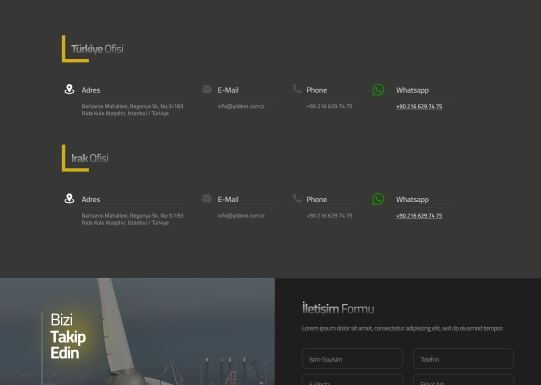Click the Türkiye Ofisi phone number
The image size is (541, 385).
click(x=329, y=106)
